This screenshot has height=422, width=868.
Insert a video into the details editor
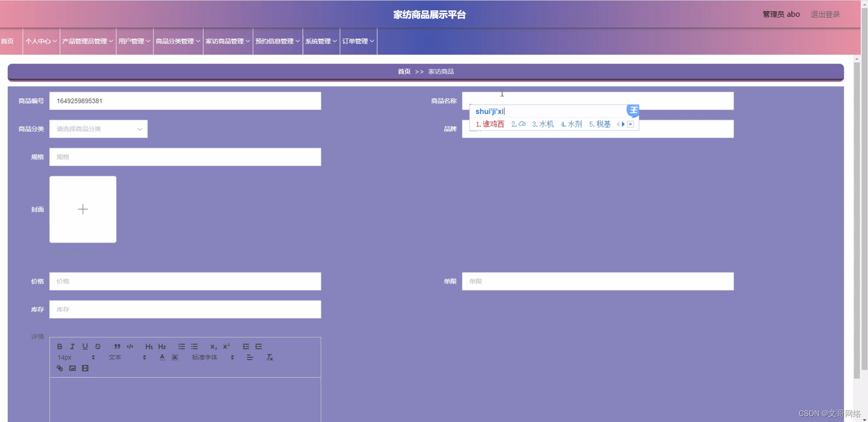(x=85, y=368)
